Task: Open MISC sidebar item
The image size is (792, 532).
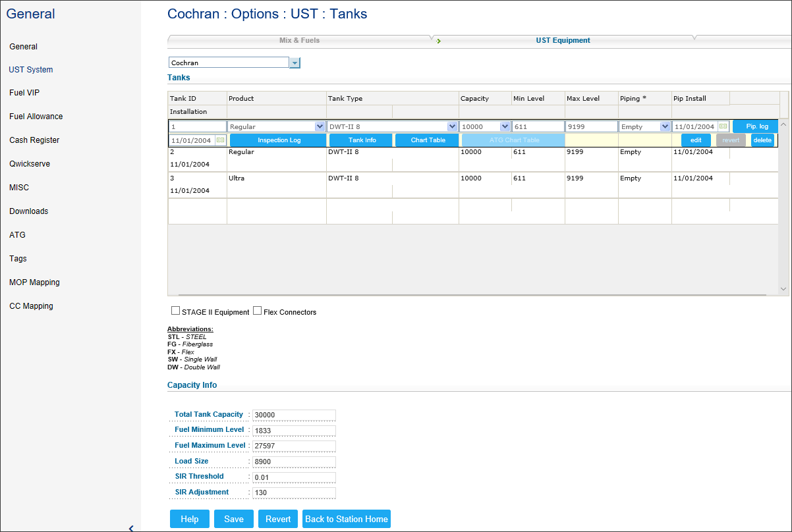Action: [19, 188]
